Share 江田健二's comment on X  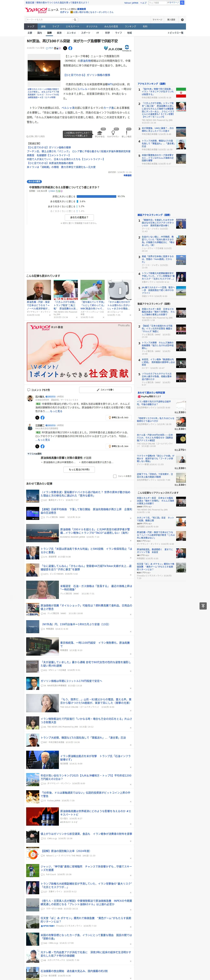37,446
